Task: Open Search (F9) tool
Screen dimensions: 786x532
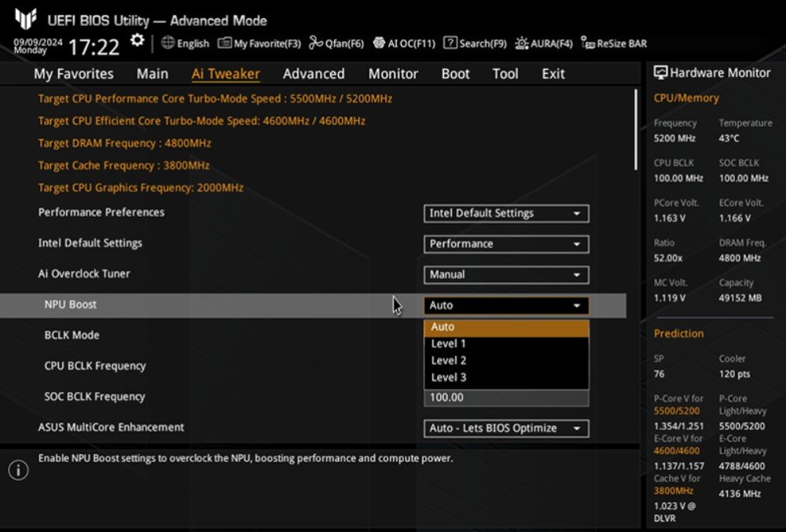Action: click(x=475, y=43)
